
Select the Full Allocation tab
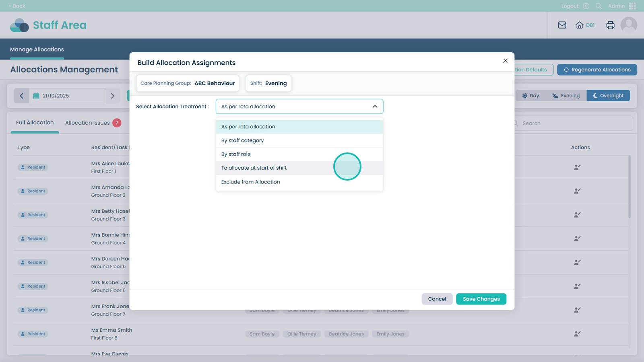(x=35, y=123)
